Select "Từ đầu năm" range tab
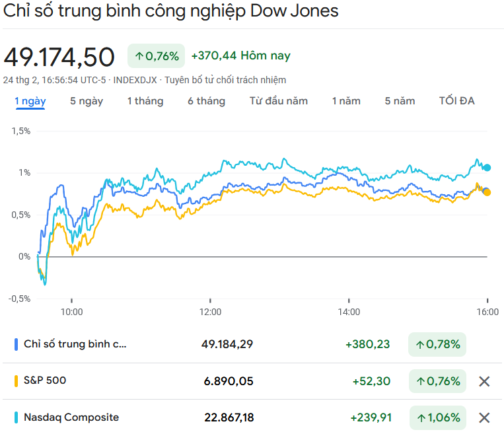504x432 pixels. 279,101
